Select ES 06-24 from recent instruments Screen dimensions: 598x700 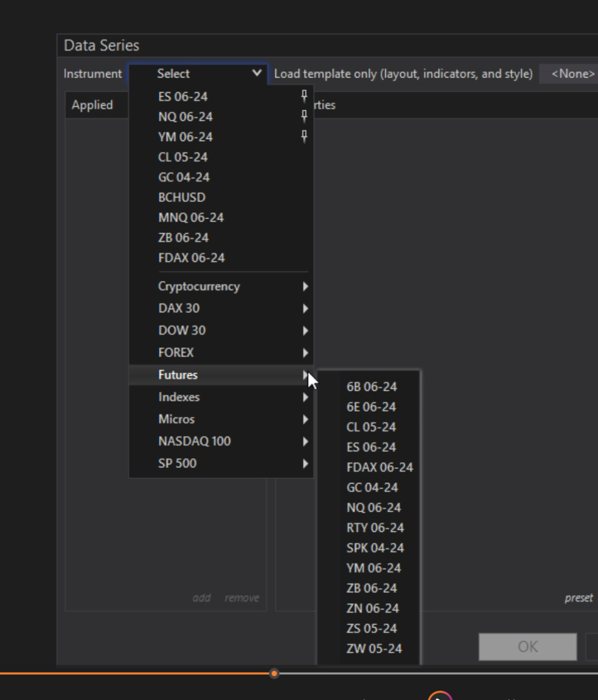[221, 96]
